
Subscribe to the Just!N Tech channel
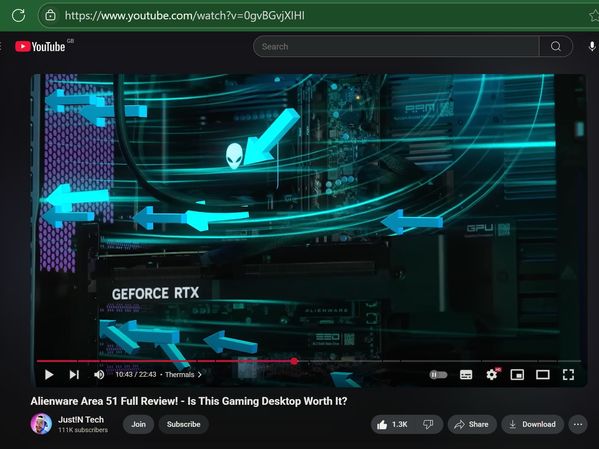(x=183, y=424)
